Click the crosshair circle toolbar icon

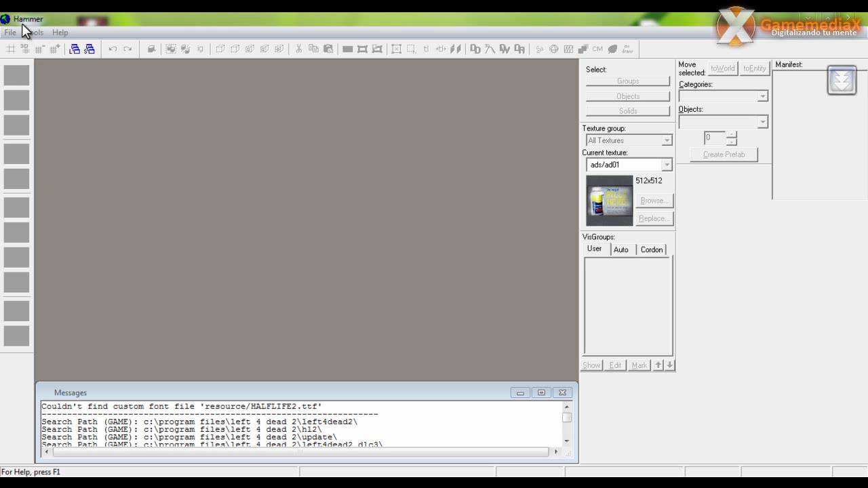point(553,49)
